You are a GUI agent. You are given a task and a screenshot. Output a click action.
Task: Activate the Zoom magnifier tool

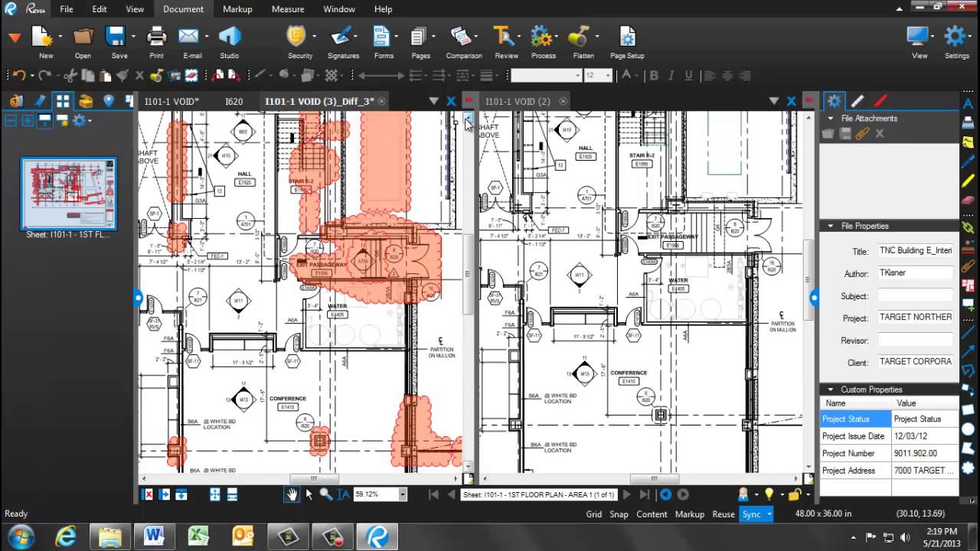pos(325,494)
